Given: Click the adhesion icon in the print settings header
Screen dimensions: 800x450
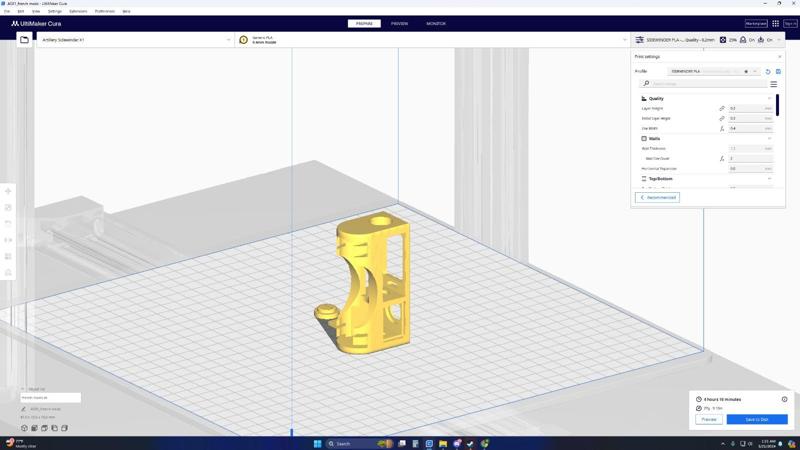Looking at the screenshot, I should [x=761, y=40].
